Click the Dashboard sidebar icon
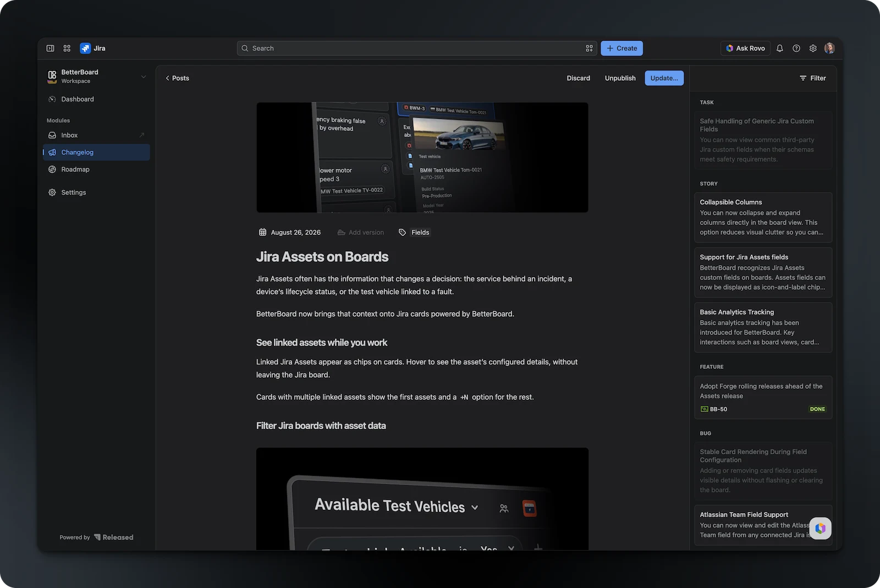The height and width of the screenshot is (588, 880). (52, 99)
